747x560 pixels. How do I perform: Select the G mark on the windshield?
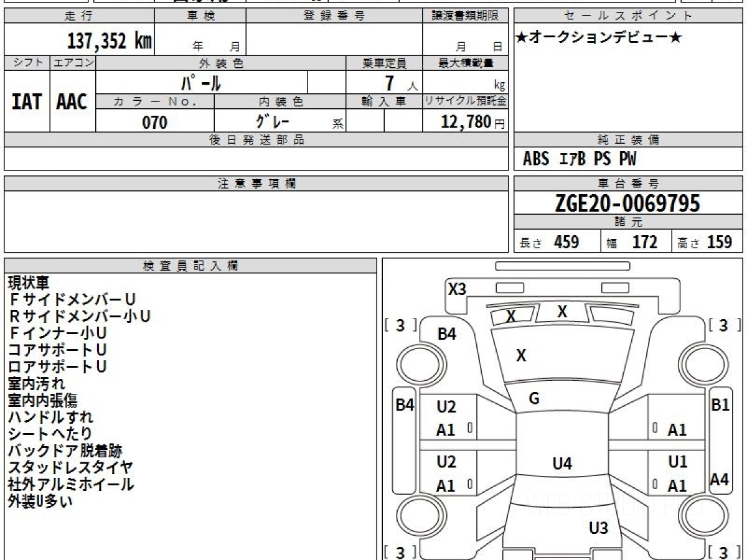pyautogui.click(x=533, y=399)
